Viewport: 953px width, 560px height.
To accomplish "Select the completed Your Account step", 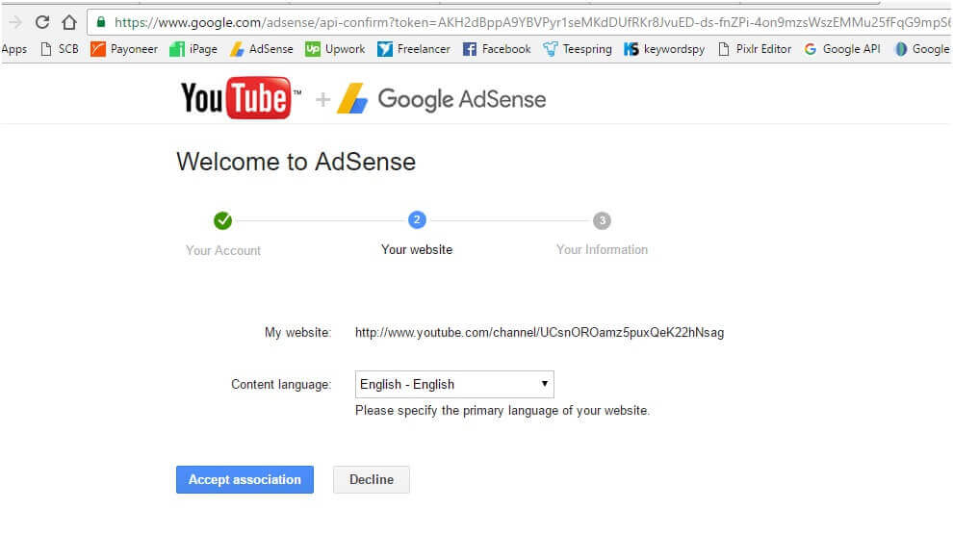I will pyautogui.click(x=222, y=221).
